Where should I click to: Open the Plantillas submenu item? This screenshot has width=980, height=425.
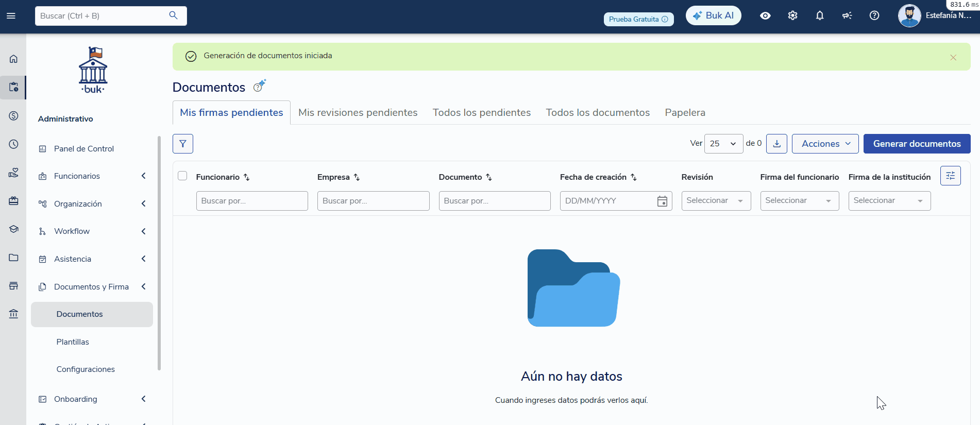[73, 342]
